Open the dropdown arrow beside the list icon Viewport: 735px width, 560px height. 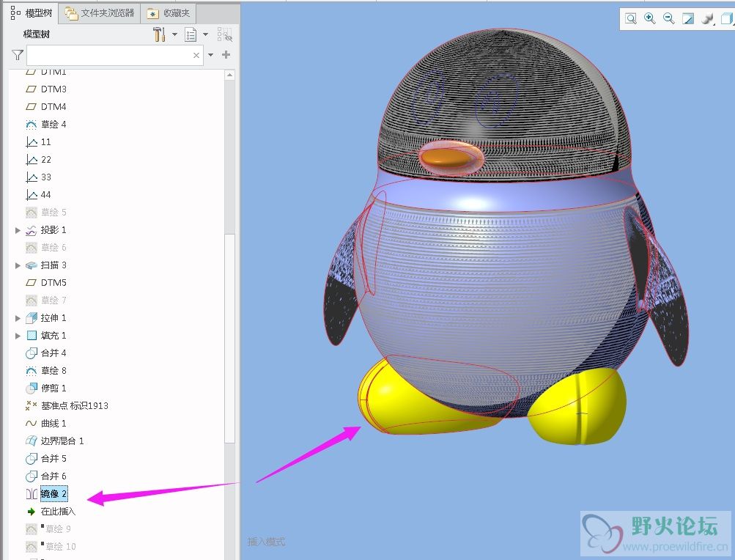[x=205, y=34]
